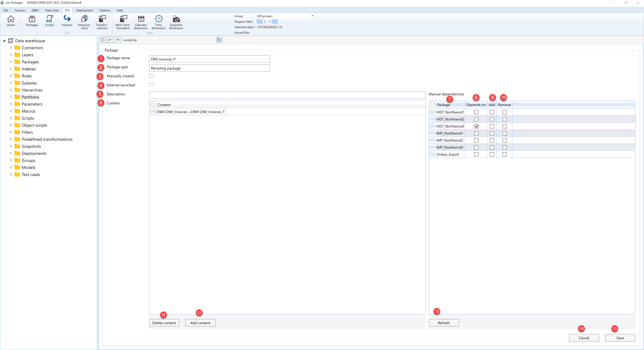The width and height of the screenshot is (644, 350).
Task: Click the Cancel button
Action: 584,338
